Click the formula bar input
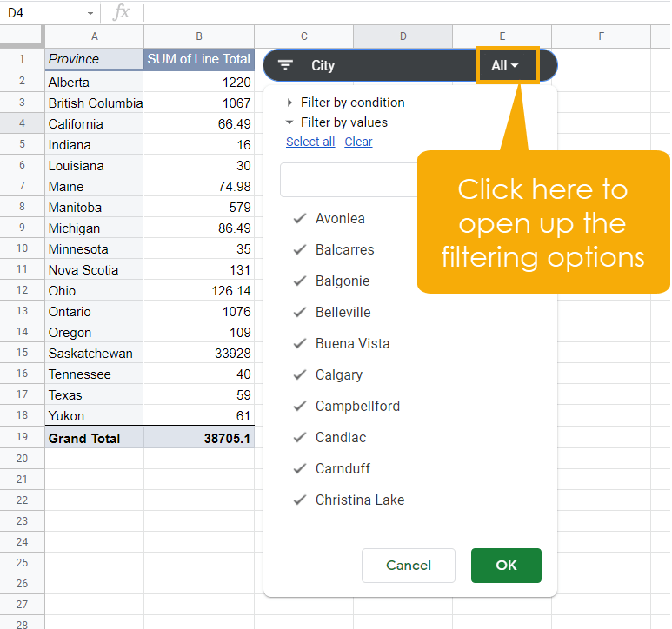Screen dimensions: 672x629 pos(407,13)
